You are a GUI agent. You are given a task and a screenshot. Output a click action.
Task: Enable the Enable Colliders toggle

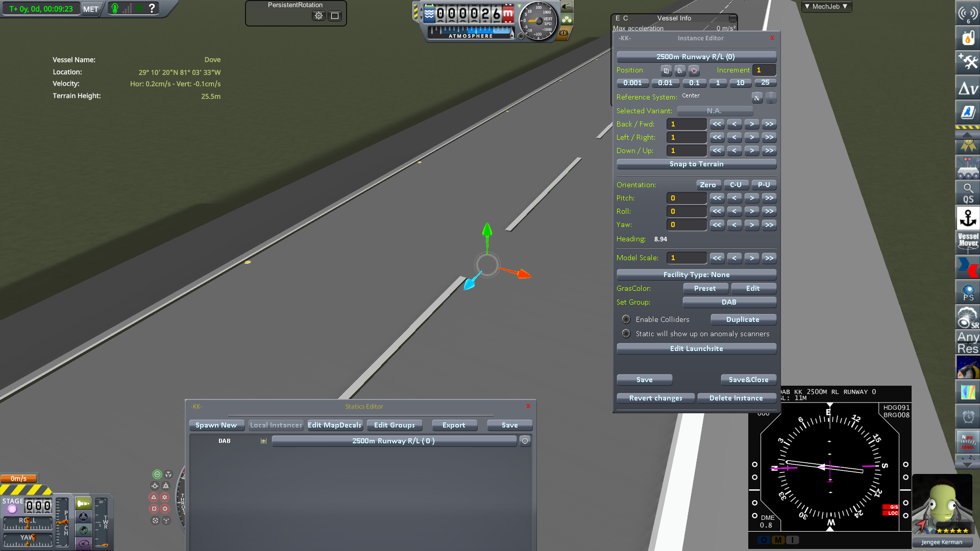[626, 319]
